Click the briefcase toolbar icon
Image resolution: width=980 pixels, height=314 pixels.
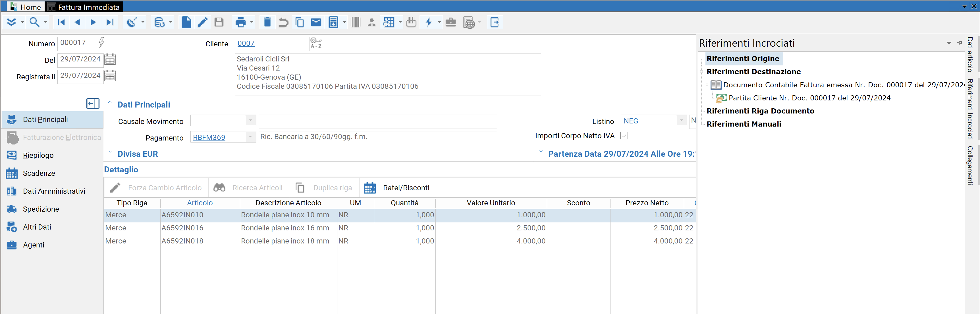451,22
